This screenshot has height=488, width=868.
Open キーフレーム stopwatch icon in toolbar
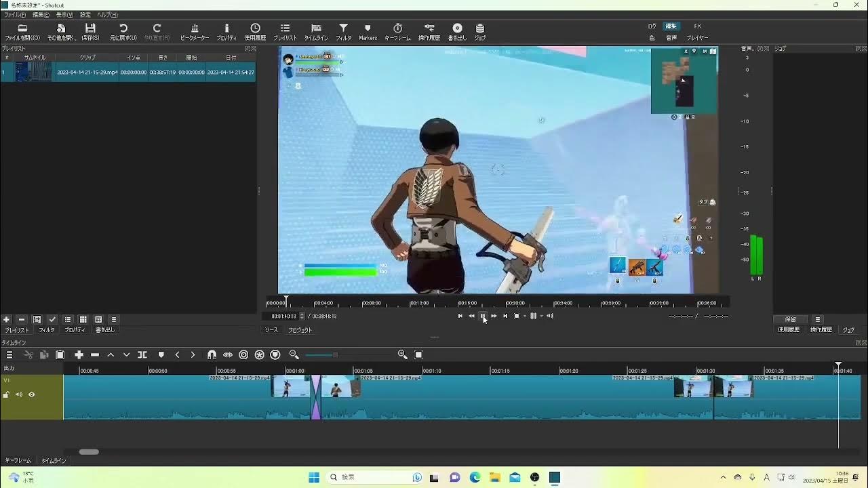pyautogui.click(x=398, y=32)
